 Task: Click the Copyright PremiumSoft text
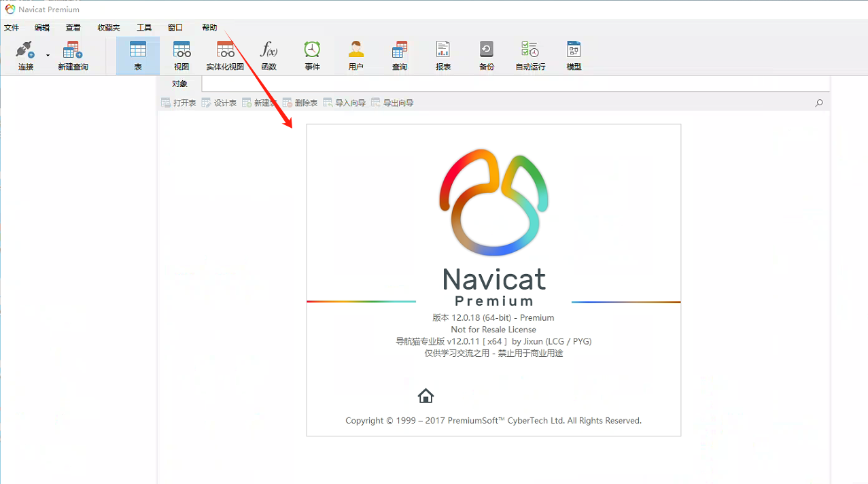click(x=493, y=421)
